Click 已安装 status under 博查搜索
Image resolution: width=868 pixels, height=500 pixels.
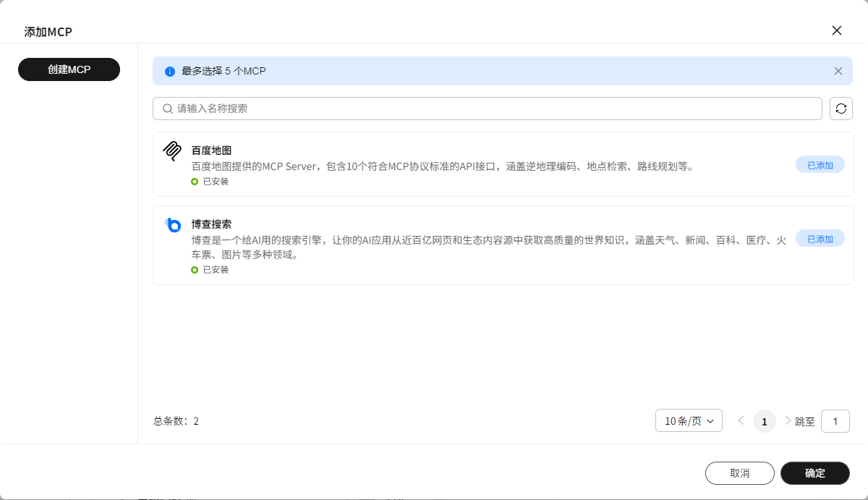click(x=210, y=270)
